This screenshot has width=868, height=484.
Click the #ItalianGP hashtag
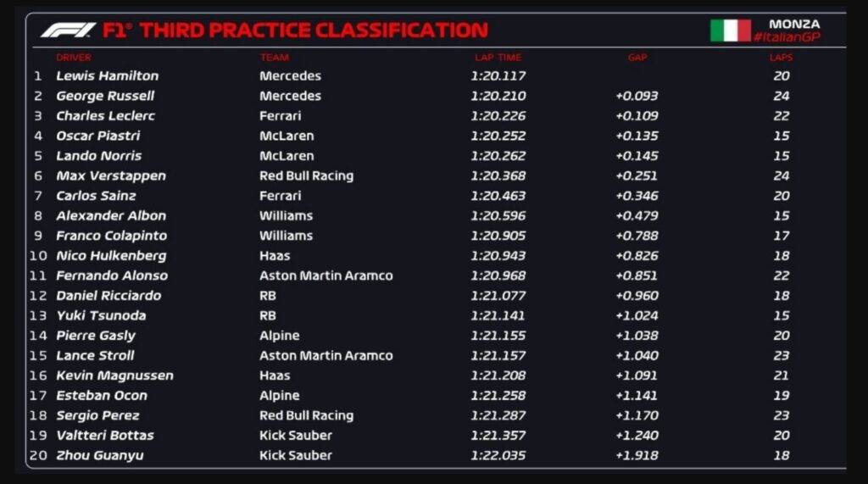pyautogui.click(x=787, y=38)
